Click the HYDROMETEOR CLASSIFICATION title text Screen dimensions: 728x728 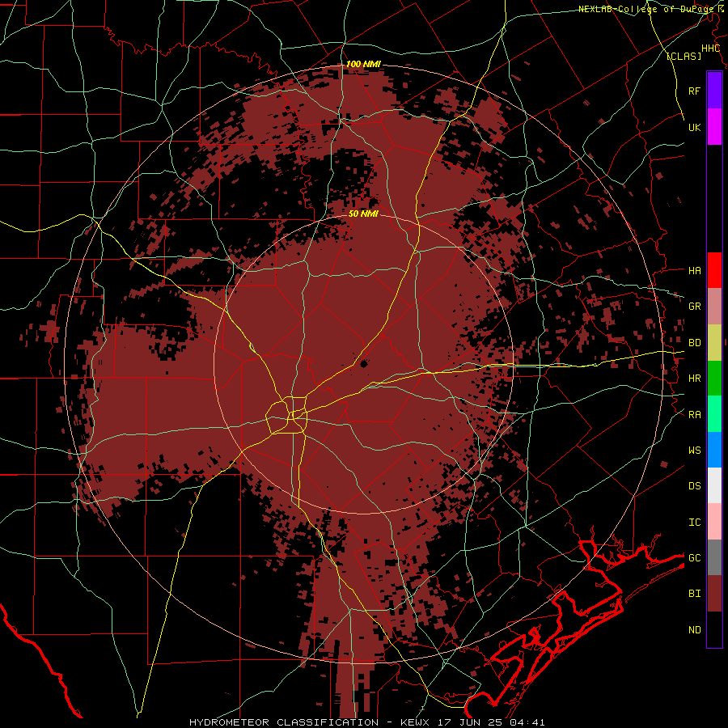point(284,722)
